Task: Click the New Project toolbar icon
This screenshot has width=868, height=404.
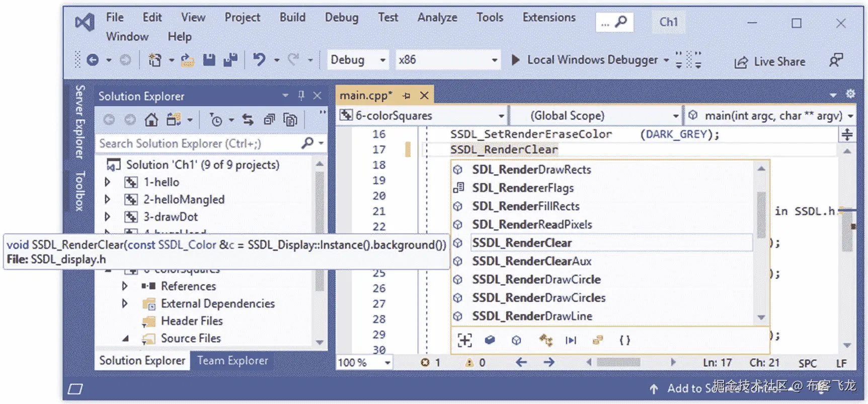Action: tap(155, 60)
